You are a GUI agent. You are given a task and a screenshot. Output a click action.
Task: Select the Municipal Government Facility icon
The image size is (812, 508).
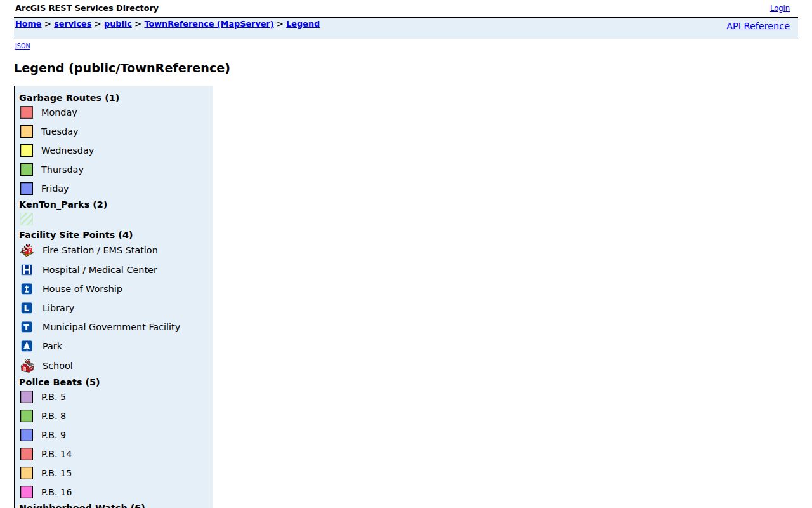point(27,327)
